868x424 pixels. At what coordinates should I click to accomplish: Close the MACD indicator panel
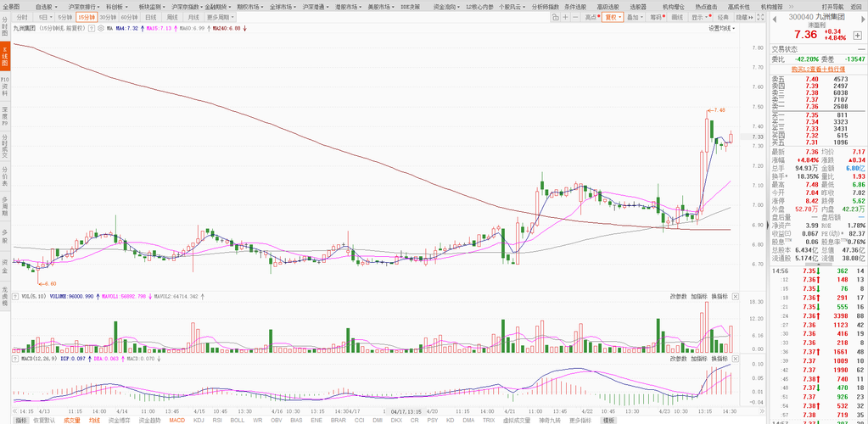pos(735,359)
